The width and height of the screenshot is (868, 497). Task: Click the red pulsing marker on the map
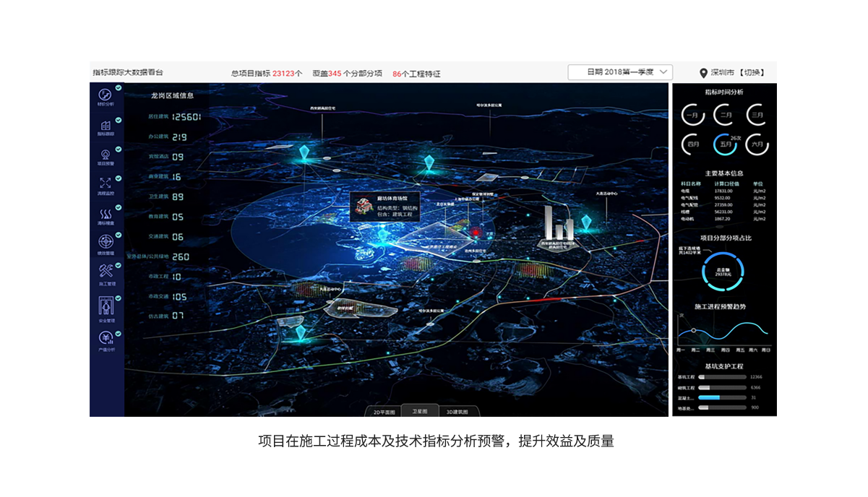click(476, 232)
